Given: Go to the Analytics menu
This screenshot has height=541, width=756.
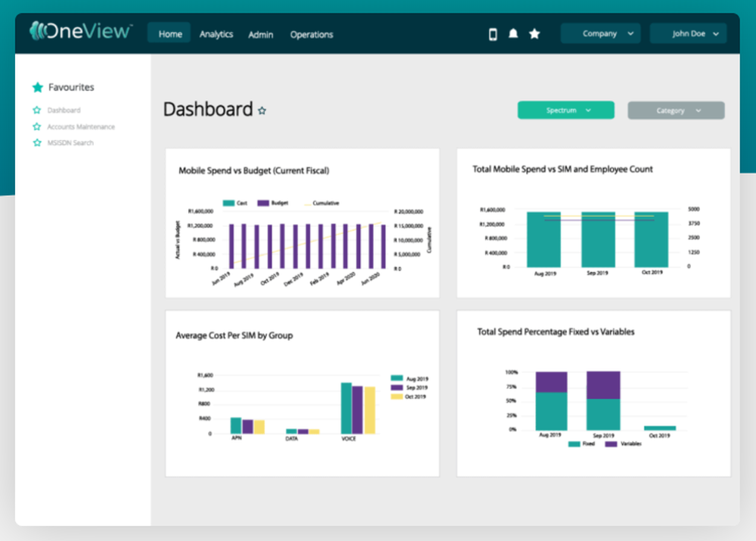Looking at the screenshot, I should point(216,34).
